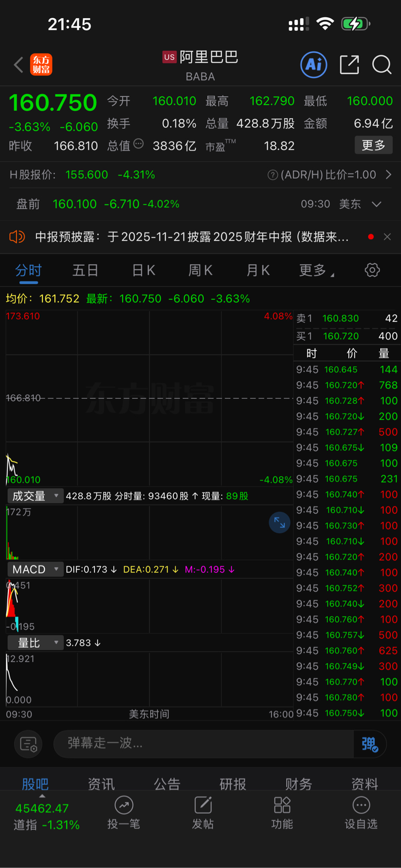Tap the 道指 45462.47 index ticker
Screen dimensions: 401x868
click(46, 816)
